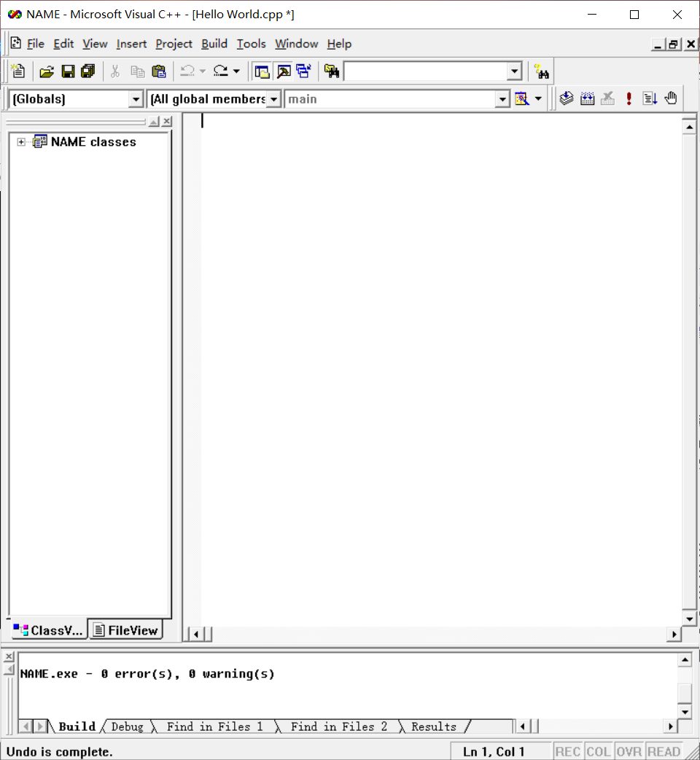This screenshot has height=760, width=700.
Task: Click the document icon beside File menu
Action: tap(16, 43)
